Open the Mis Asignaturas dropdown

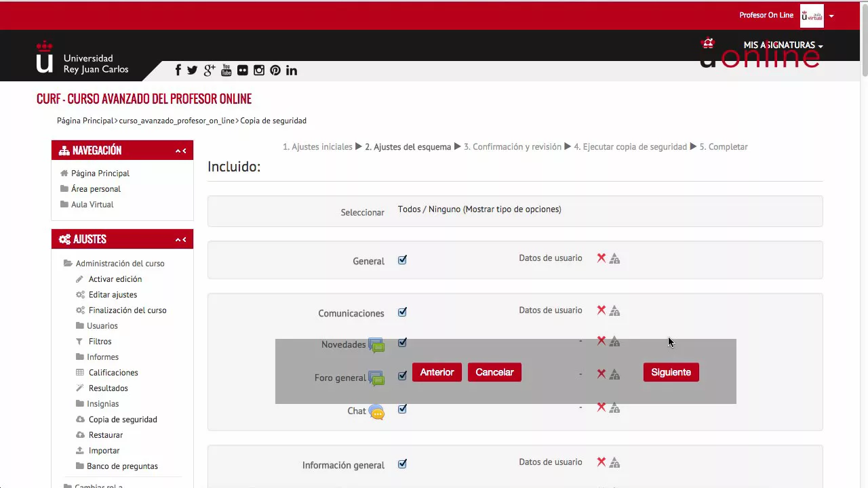click(783, 45)
